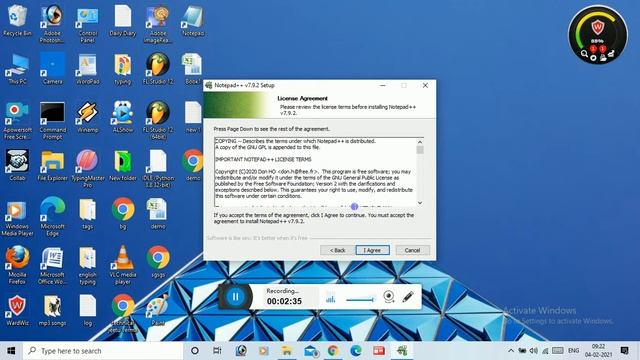
Task: Select the log file icon
Action: [87, 310]
